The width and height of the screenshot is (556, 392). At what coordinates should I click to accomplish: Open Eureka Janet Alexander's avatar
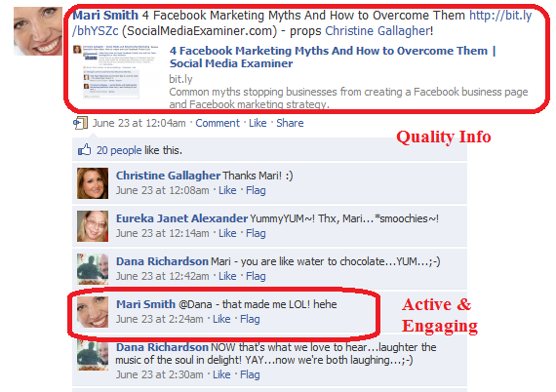(93, 226)
